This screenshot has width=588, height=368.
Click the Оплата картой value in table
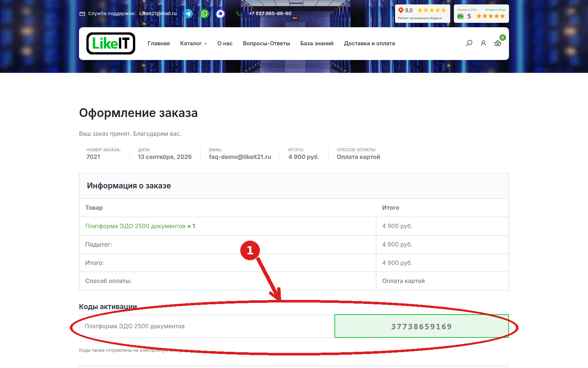click(x=404, y=281)
